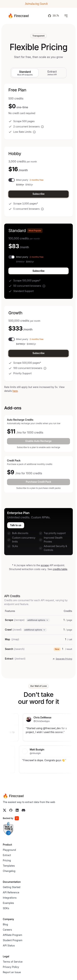Click the GitHub star count icon
The height and width of the screenshot is (980, 77).
coord(49,16)
